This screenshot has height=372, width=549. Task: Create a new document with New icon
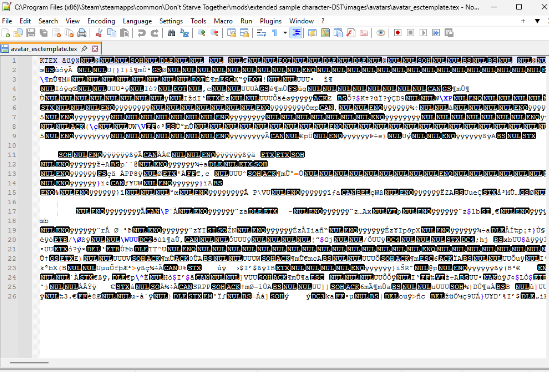point(6,33)
